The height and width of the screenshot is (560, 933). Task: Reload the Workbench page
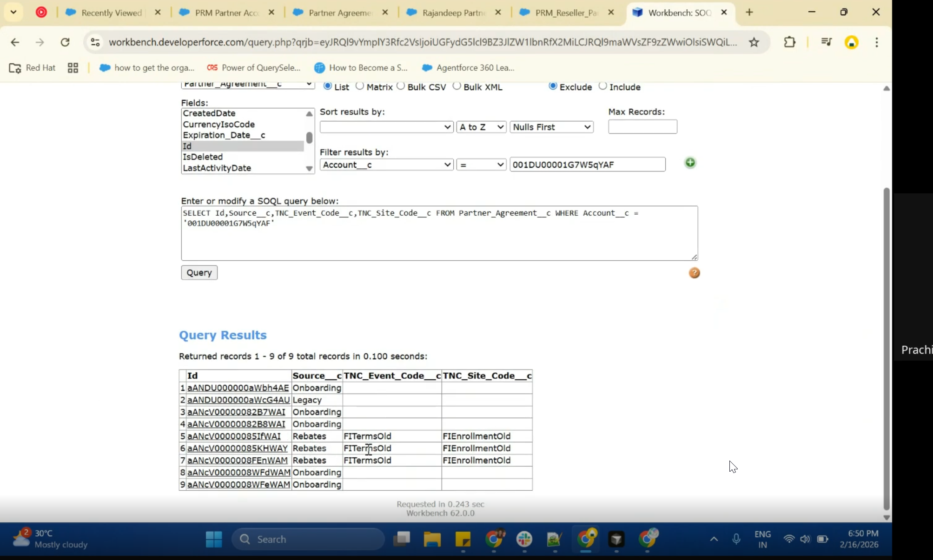(x=65, y=42)
